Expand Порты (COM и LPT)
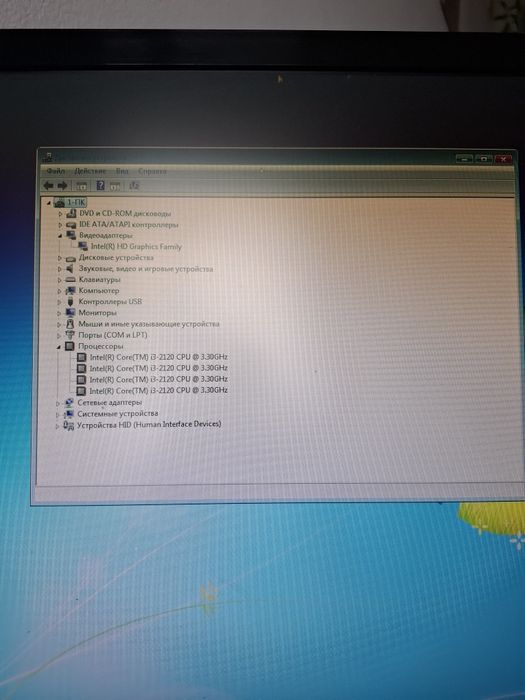Screen dimensions: 525x700 click(x=59, y=335)
